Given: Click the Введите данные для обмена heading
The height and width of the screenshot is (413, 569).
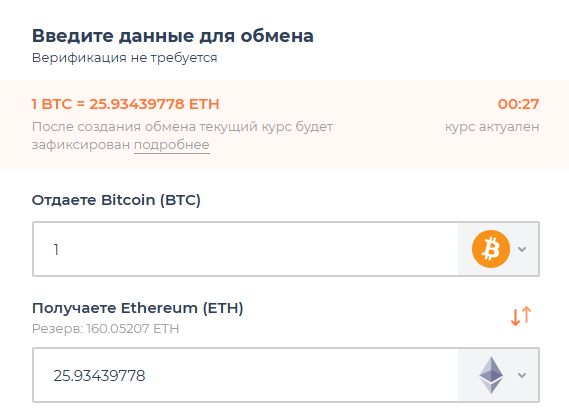Looking at the screenshot, I should coord(173,36).
